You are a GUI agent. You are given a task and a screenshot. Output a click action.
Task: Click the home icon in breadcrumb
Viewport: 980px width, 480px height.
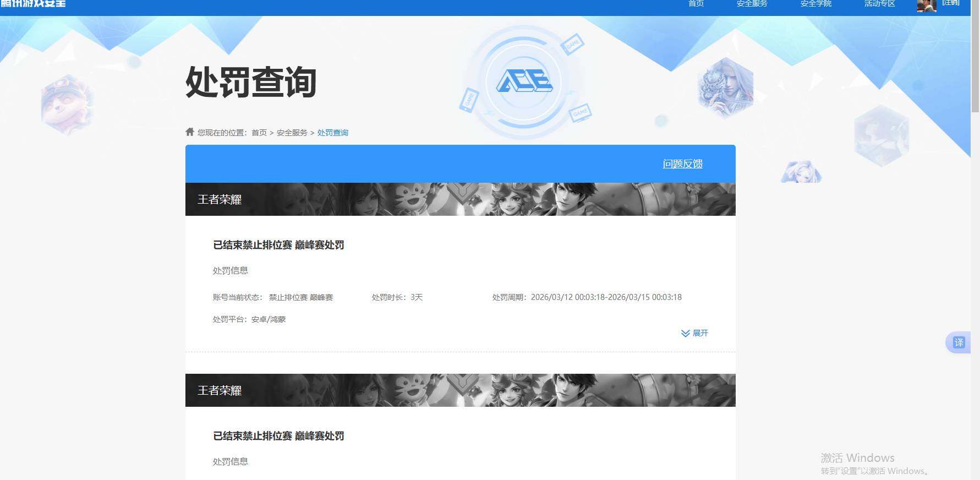(190, 132)
